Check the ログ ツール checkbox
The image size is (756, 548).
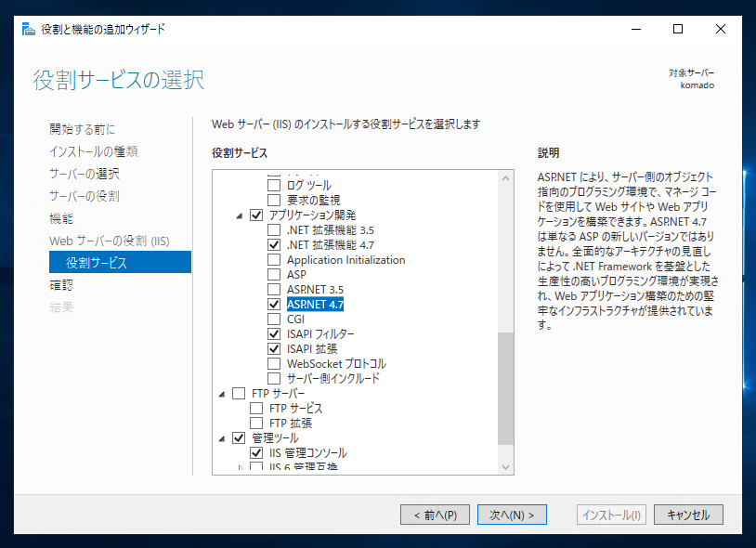pos(274,185)
